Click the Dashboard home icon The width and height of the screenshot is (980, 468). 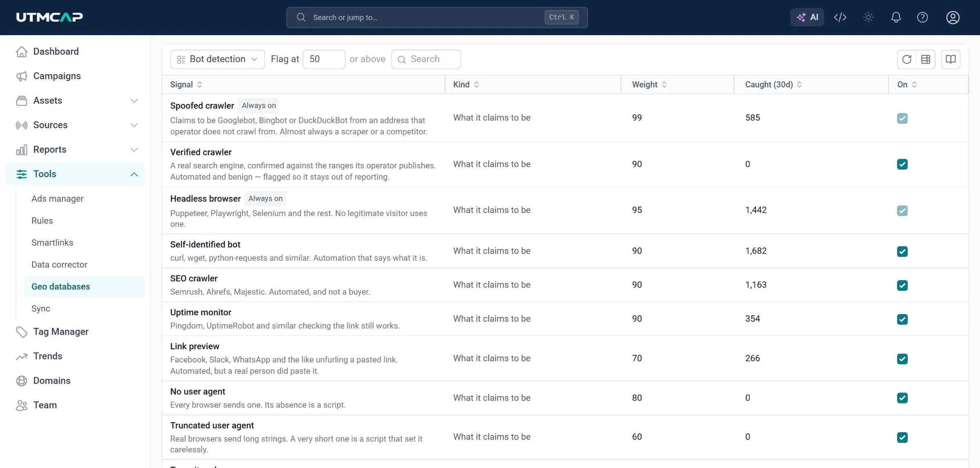coord(22,51)
